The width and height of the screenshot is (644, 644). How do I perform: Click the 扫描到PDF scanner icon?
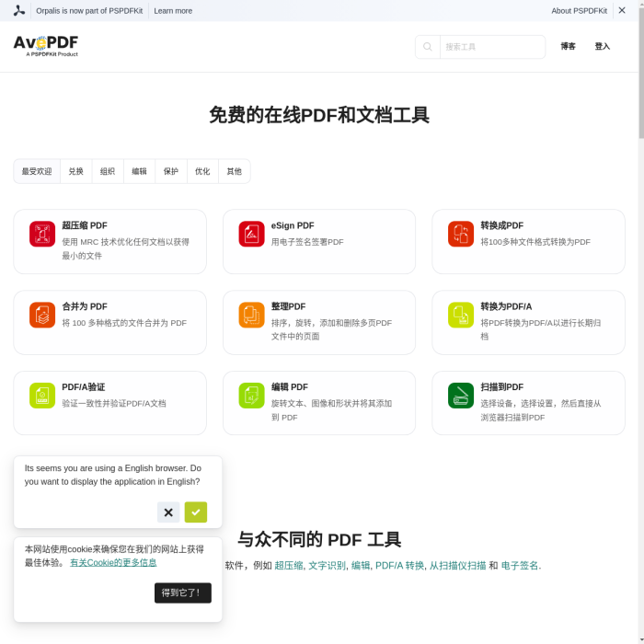[461, 396]
